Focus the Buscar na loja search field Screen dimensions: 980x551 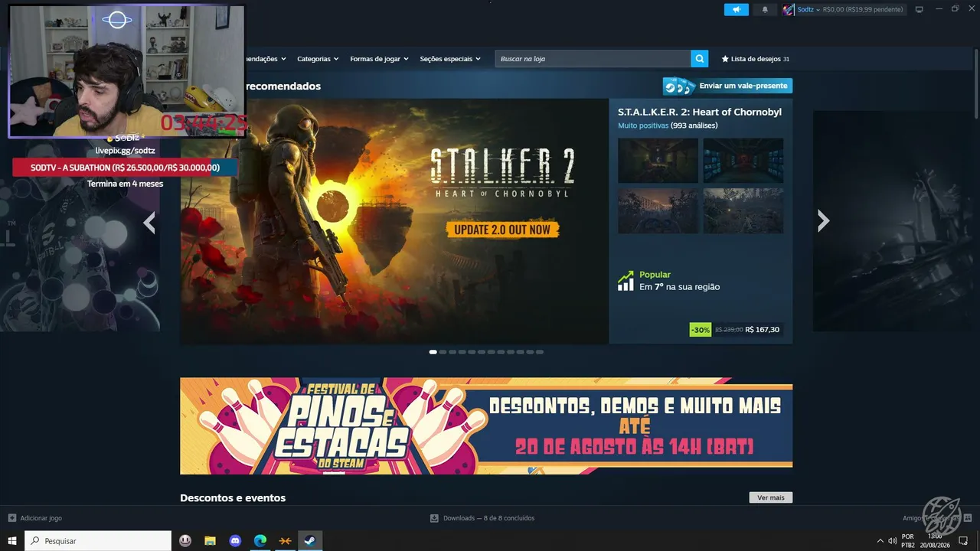coord(593,59)
